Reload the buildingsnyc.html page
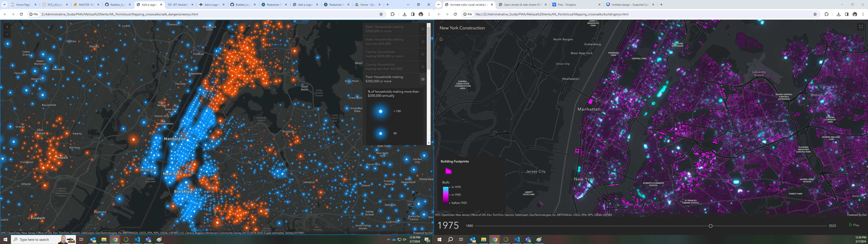The image size is (868, 244). click(x=455, y=14)
